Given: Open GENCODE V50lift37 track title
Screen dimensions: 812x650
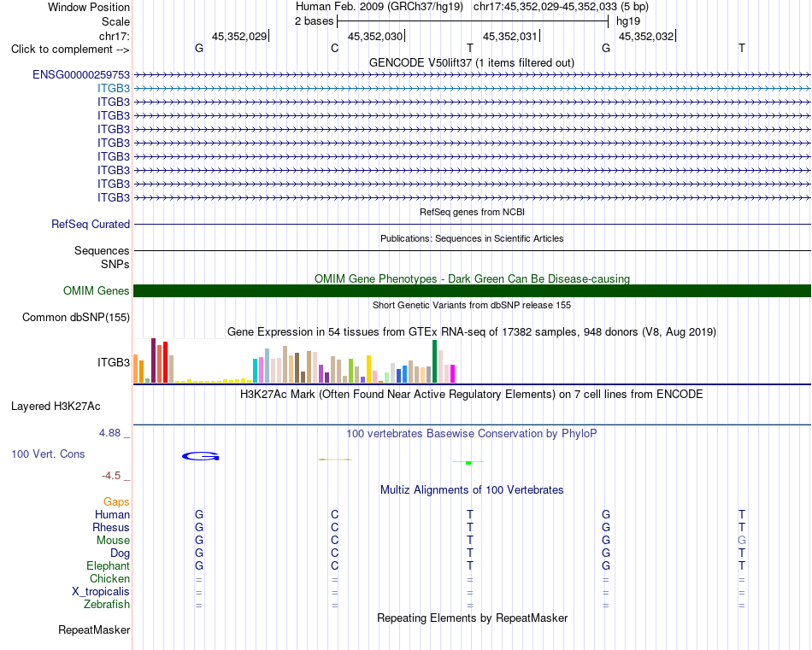Looking at the screenshot, I should click(x=472, y=62).
